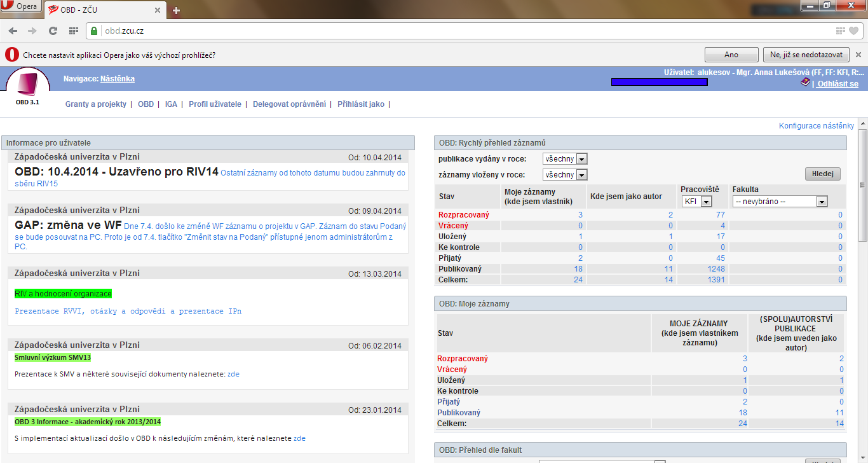868x463 pixels.
Task: Click Vrácený link in Rychlý přehled table
Action: [453, 226]
